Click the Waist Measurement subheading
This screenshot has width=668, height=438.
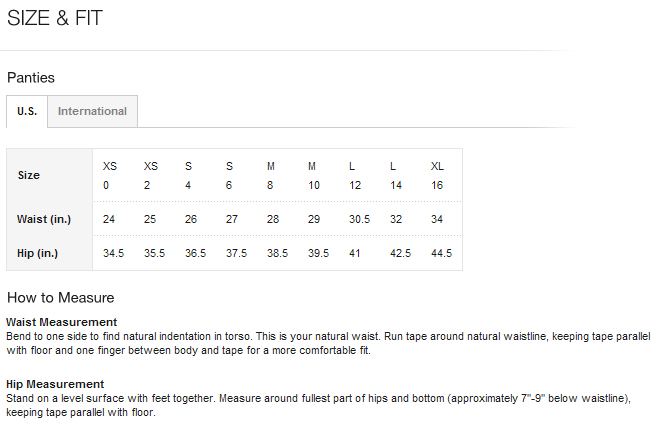(62, 322)
